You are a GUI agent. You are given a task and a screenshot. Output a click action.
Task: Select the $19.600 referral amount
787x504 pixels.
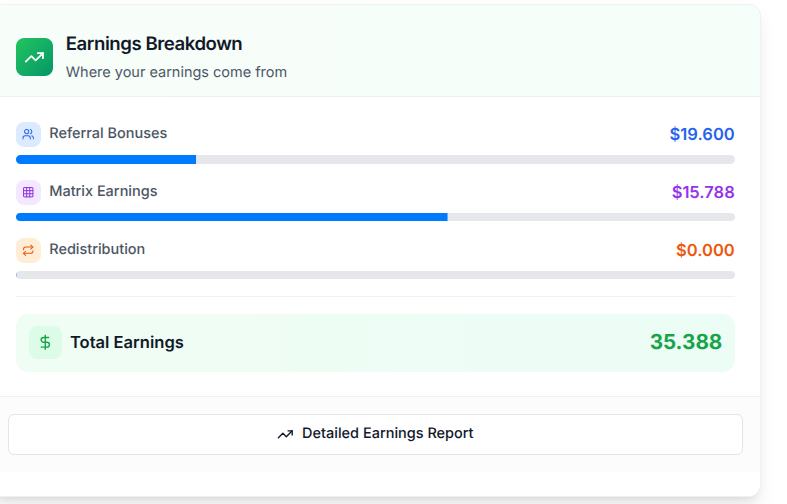[702, 134]
